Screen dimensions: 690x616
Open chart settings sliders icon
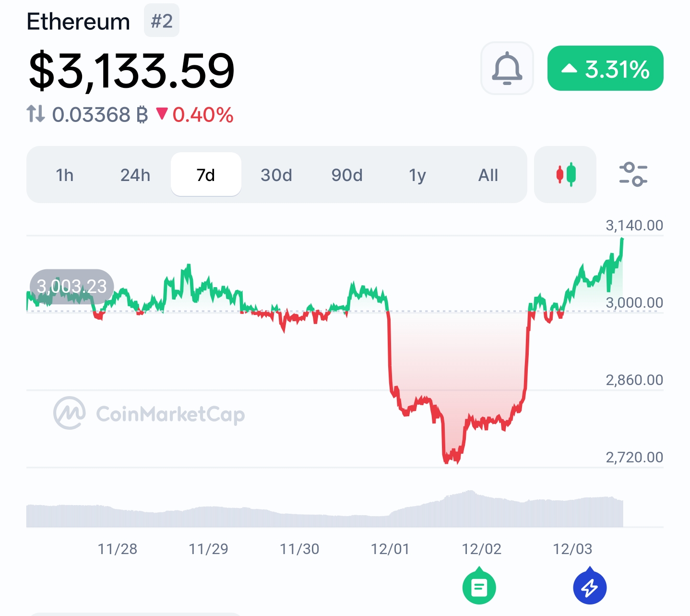633,174
